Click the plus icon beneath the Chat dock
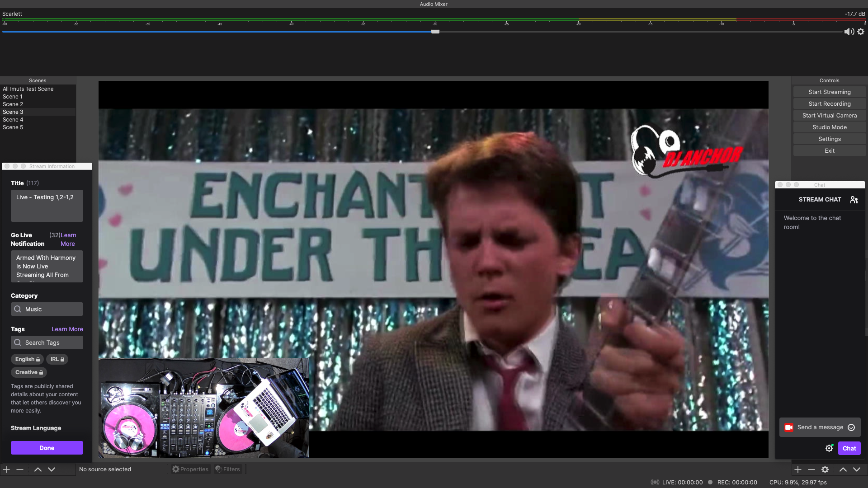Screen dimensions: 868x488 [798, 469]
